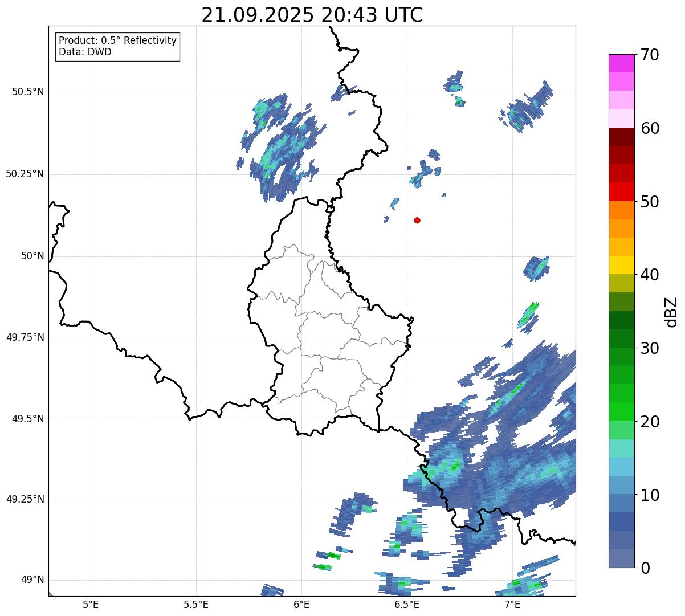The height and width of the screenshot is (616, 685).
Task: Click the 50.5°N latitude label
Action: (28, 92)
